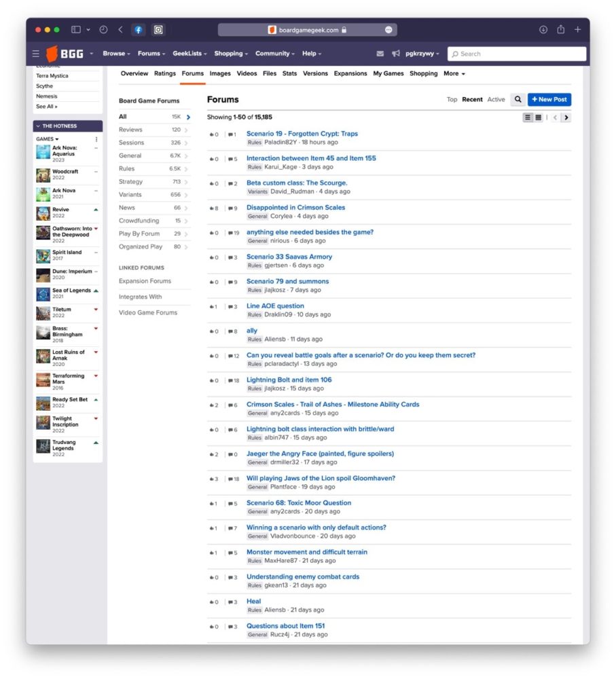Go to previous page of forum threads

[555, 117]
